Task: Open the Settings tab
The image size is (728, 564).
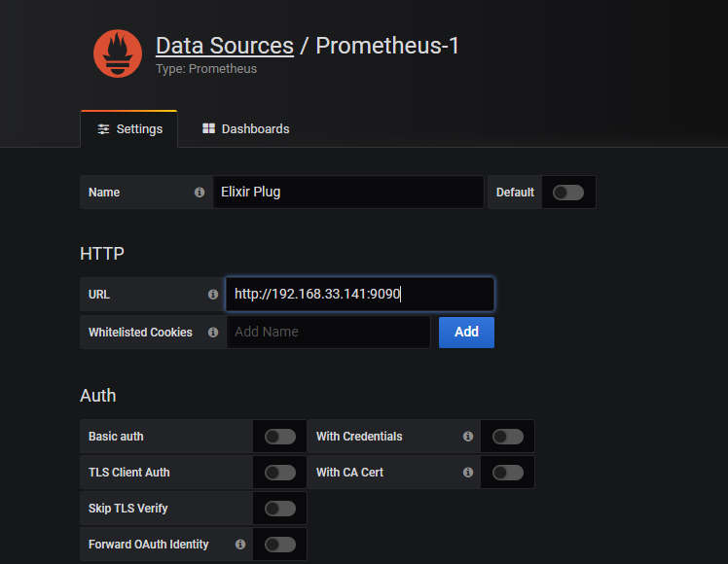Action: click(x=129, y=129)
